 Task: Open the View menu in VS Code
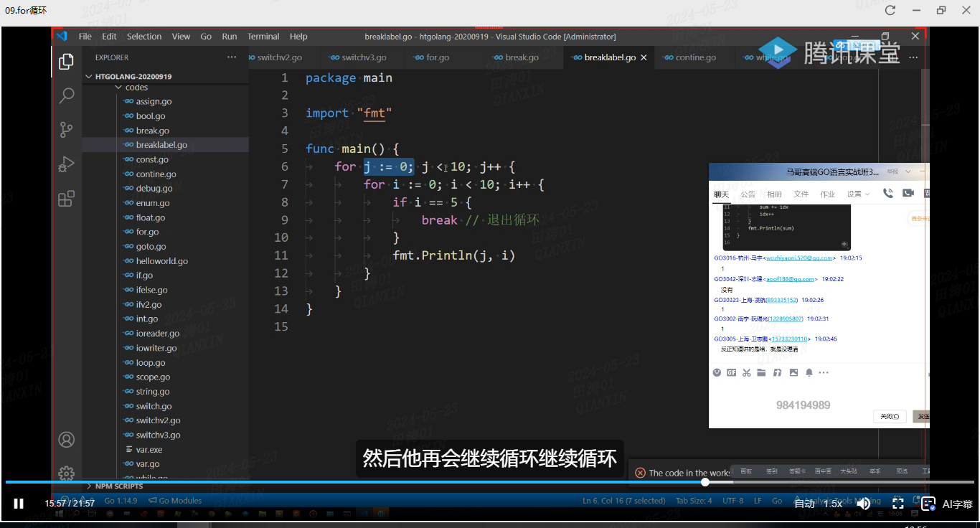[182, 37]
